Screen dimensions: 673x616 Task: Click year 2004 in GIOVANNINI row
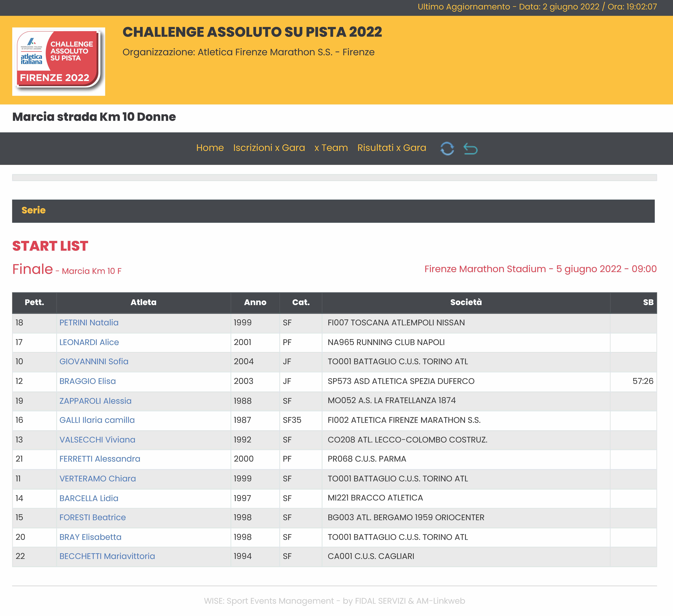click(244, 362)
